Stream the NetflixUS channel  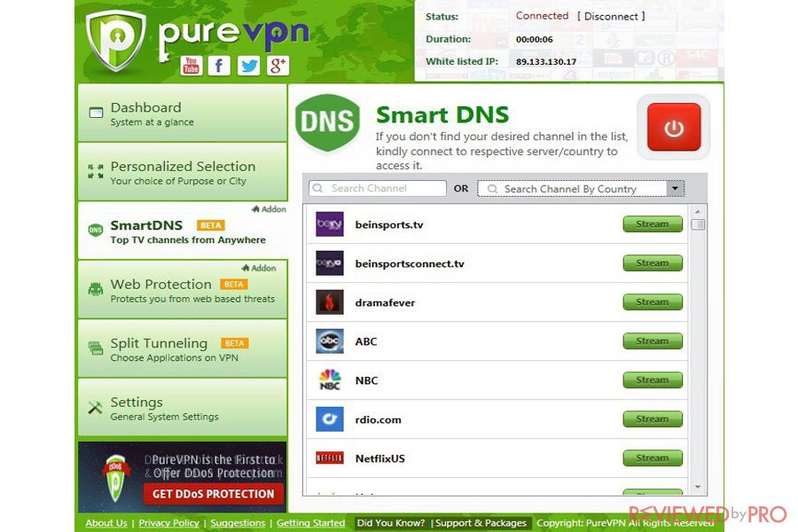pos(653,458)
